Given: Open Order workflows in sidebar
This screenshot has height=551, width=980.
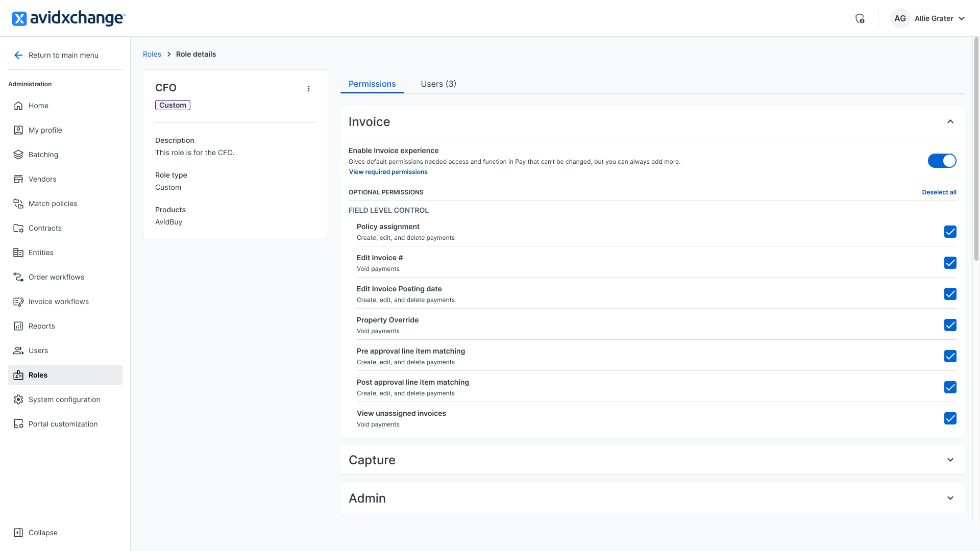Looking at the screenshot, I should (65, 277).
